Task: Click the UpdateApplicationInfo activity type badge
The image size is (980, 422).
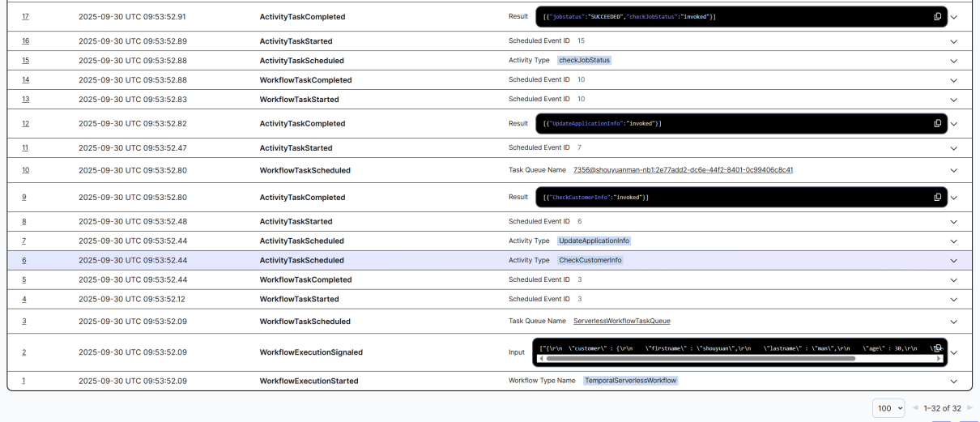Action: (x=594, y=241)
